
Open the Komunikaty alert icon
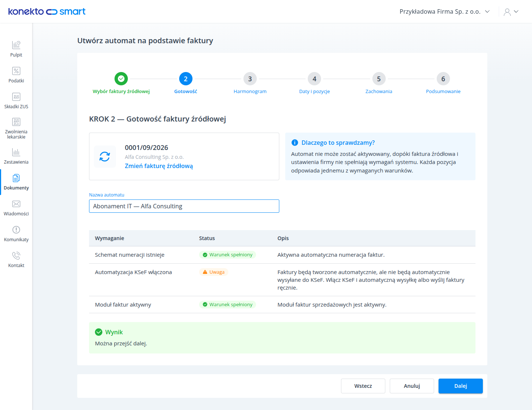click(16, 230)
